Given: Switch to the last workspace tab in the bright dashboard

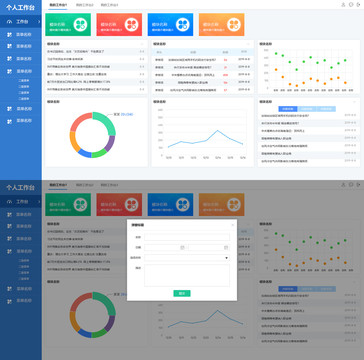Looking at the screenshot, I should [x=109, y=5].
